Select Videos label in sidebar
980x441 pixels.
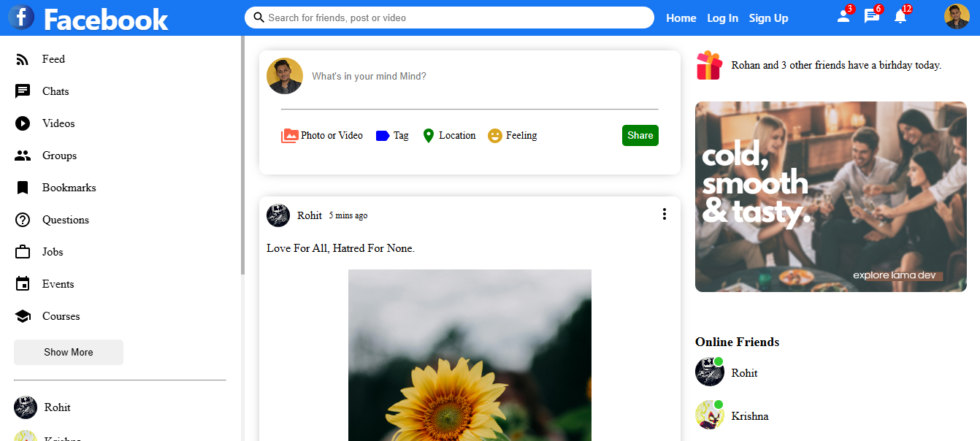(58, 123)
